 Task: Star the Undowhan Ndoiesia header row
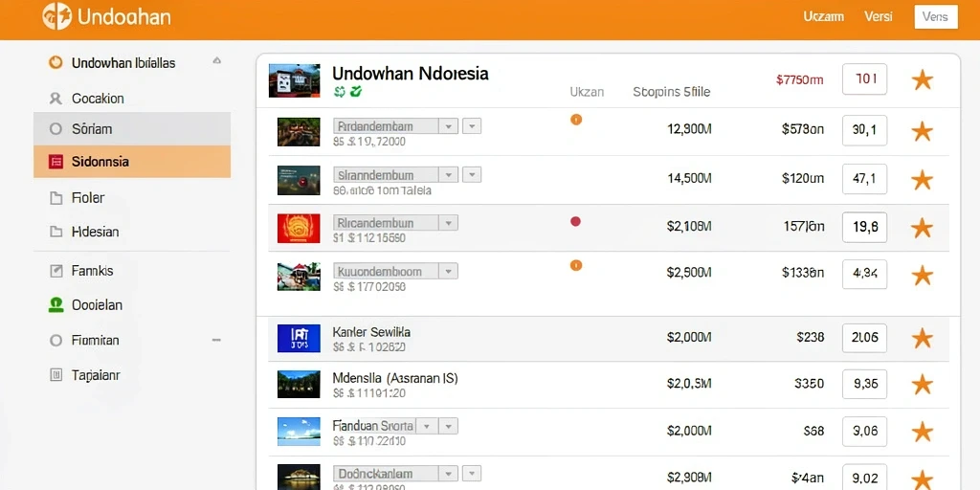click(922, 80)
